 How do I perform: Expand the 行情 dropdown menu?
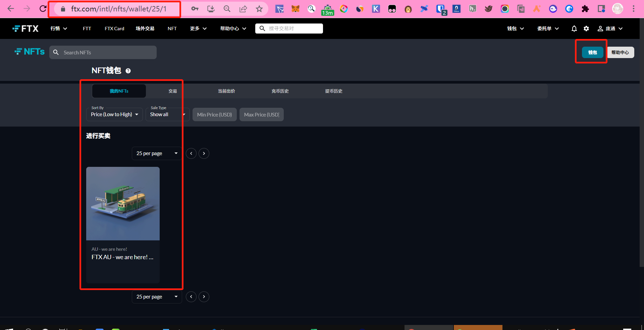pos(59,29)
